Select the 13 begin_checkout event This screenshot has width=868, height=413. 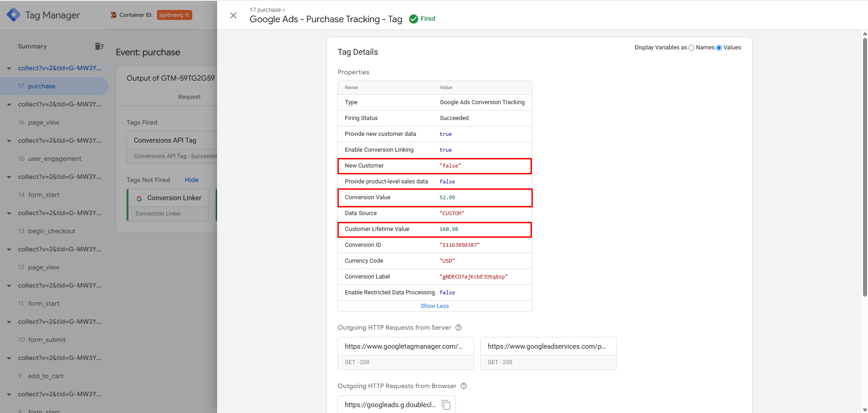point(51,231)
